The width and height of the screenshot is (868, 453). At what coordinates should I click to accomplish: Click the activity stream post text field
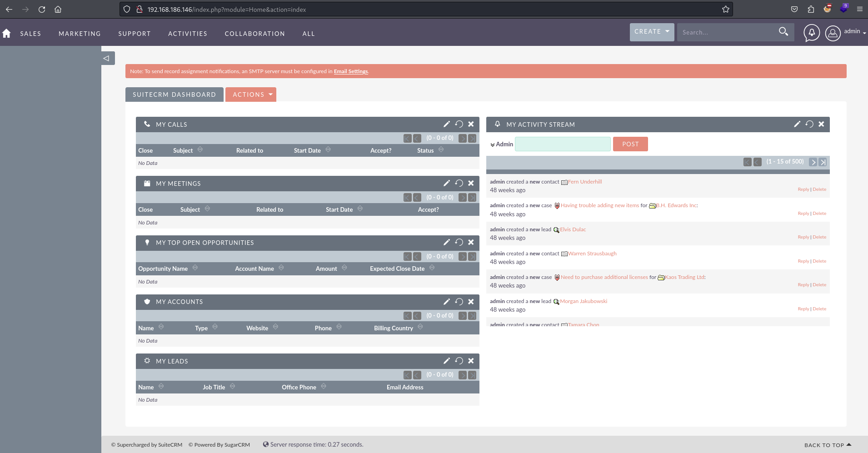click(x=562, y=144)
